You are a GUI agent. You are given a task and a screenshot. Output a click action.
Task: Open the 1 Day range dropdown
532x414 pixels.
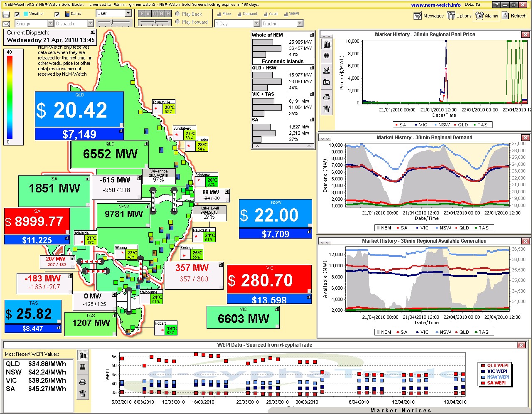(x=257, y=24)
